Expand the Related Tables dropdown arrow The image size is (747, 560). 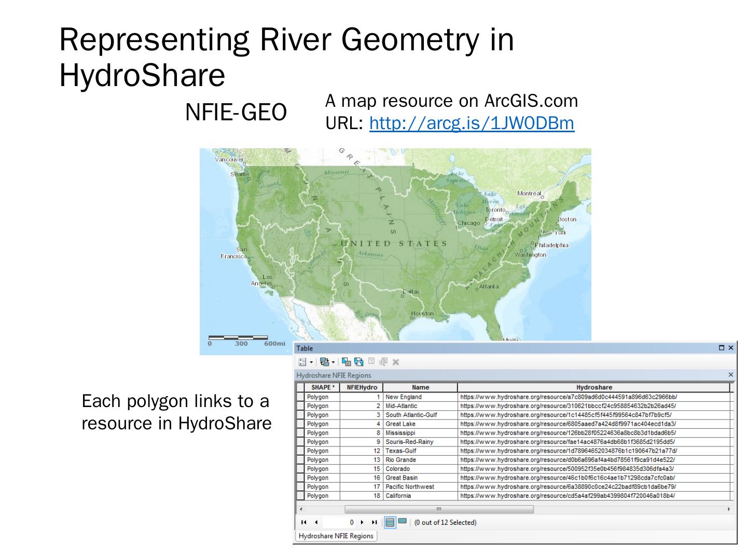pos(333,362)
